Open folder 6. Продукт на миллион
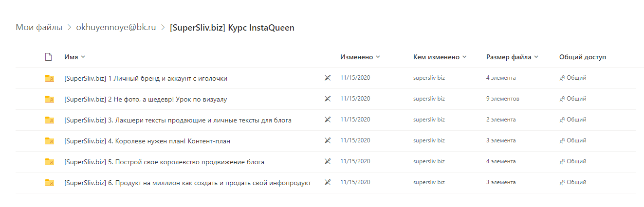Screen dimensions: 644x207 [187, 183]
